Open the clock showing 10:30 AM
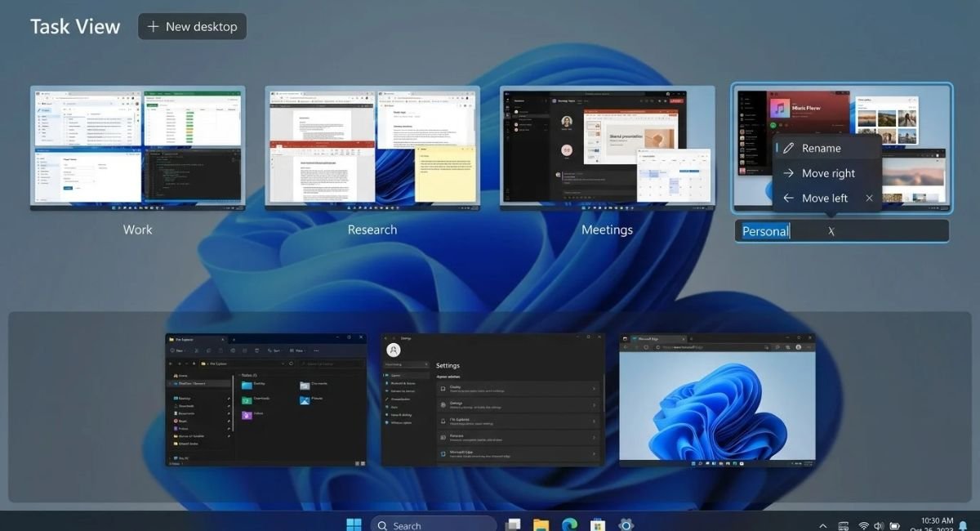 tap(936, 521)
